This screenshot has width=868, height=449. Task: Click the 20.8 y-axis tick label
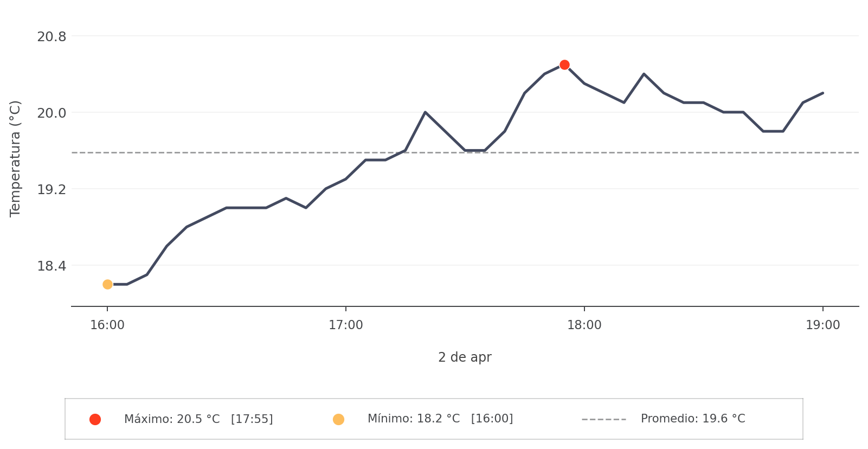(52, 37)
